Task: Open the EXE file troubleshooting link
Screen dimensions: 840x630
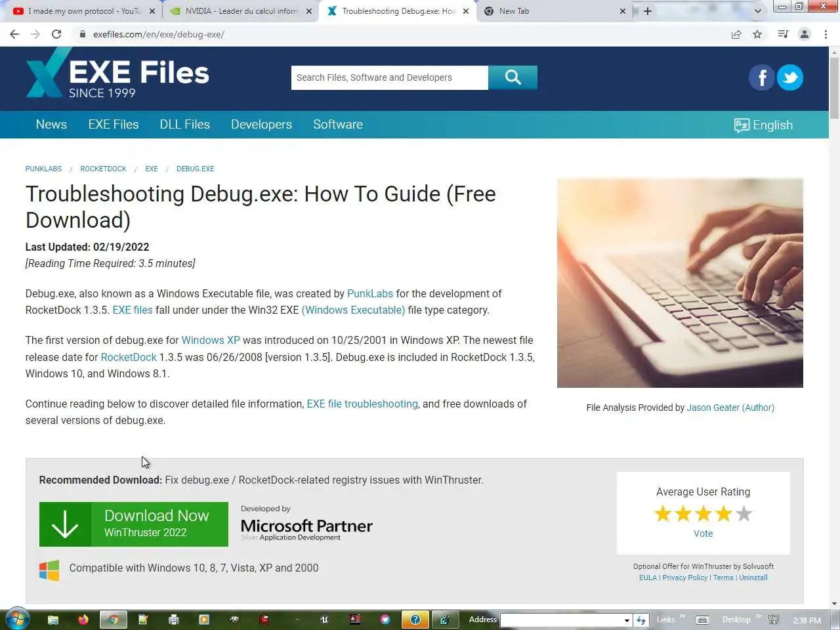Action: (x=362, y=404)
